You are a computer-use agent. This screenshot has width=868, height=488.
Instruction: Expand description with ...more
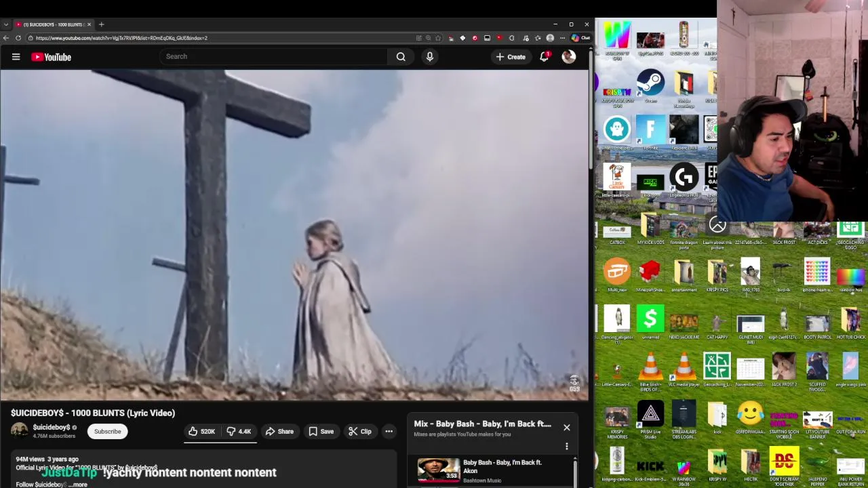click(79, 485)
